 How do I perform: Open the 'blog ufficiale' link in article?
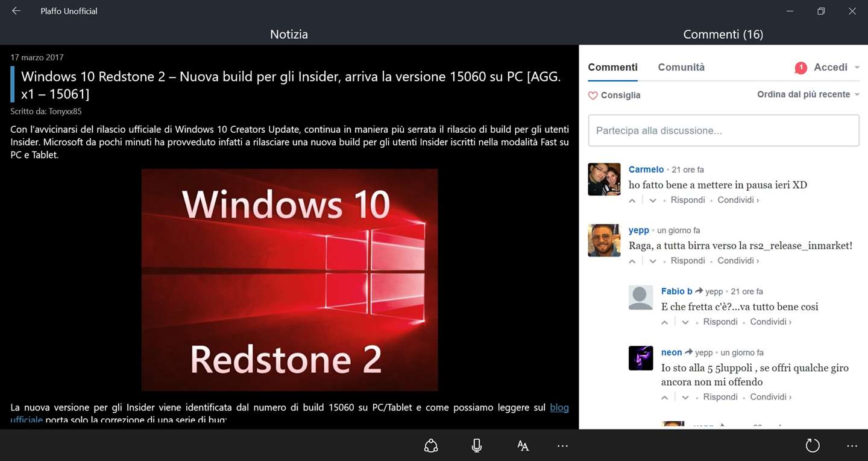tap(559, 407)
